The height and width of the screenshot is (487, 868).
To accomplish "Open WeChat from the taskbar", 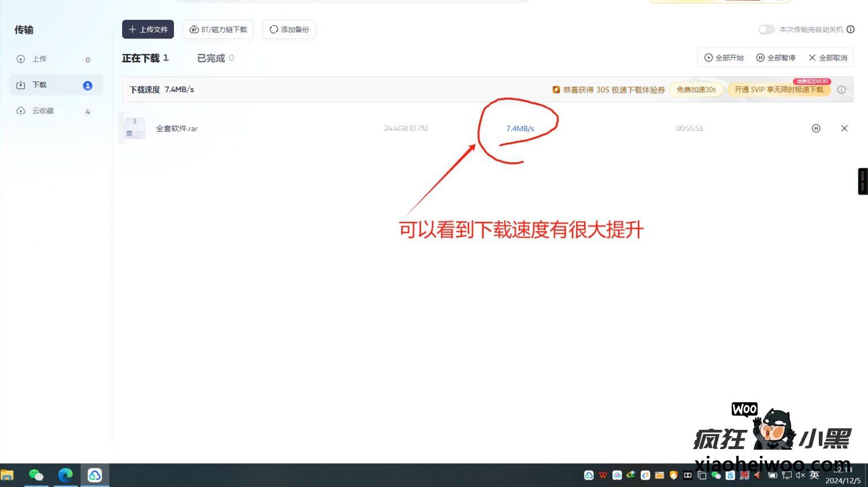I will tap(36, 475).
